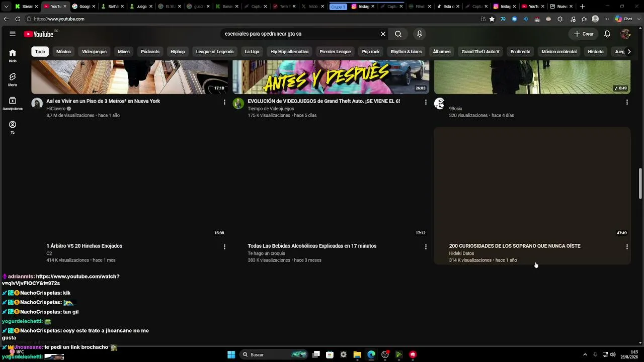Show hidden system tray icons
Viewport: 644px width, 362px height.
[585, 354]
